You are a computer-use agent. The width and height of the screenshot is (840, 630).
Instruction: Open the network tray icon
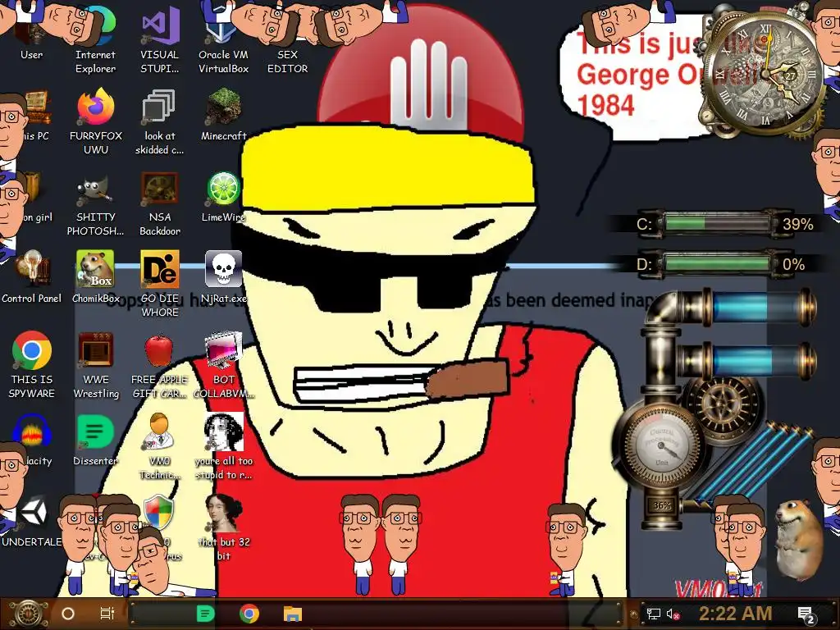pyautogui.click(x=653, y=614)
